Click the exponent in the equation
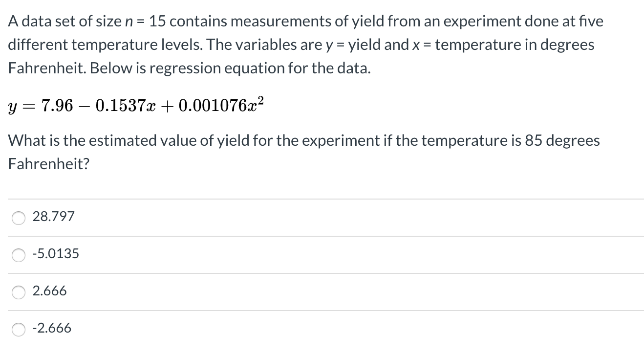Screen dimensions: 644x358 click(x=261, y=99)
